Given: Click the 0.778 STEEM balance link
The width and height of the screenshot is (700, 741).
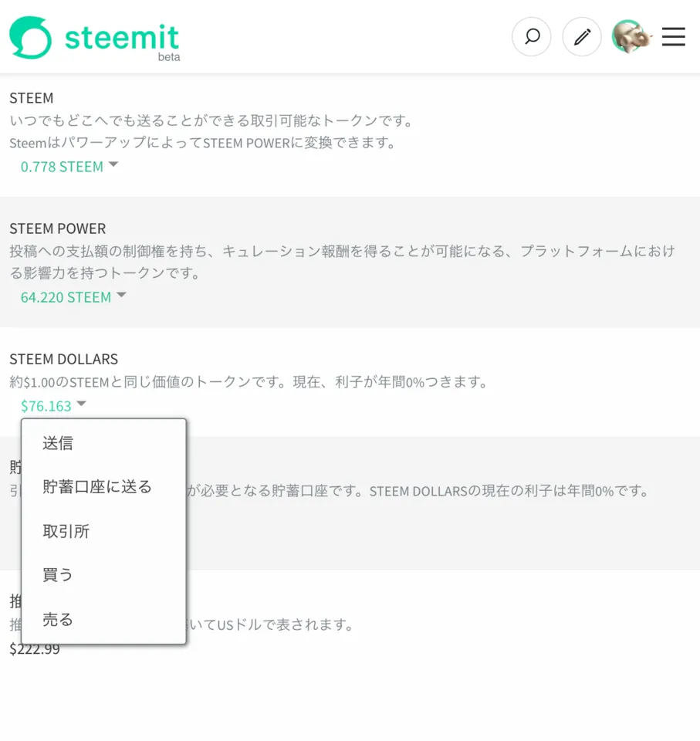Looking at the screenshot, I should [x=62, y=165].
